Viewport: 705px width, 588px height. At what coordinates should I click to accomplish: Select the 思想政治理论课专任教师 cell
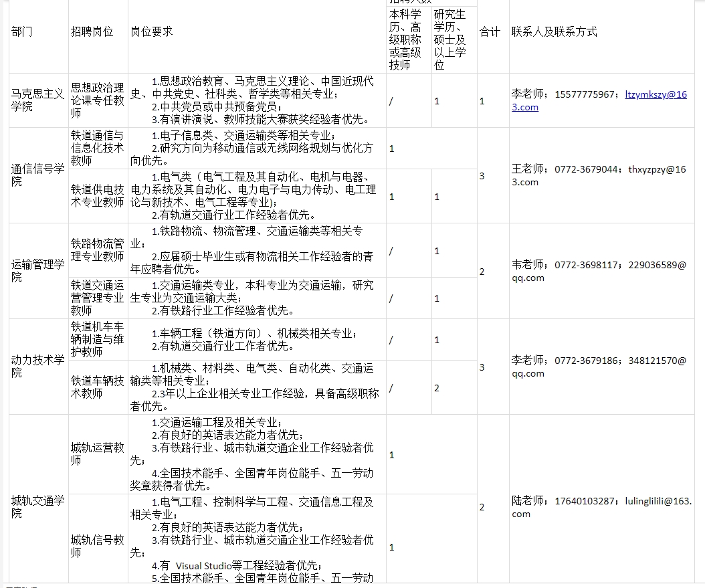point(98,101)
